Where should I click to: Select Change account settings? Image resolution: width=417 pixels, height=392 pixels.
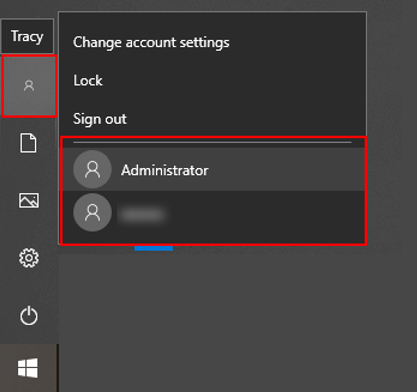pos(151,43)
